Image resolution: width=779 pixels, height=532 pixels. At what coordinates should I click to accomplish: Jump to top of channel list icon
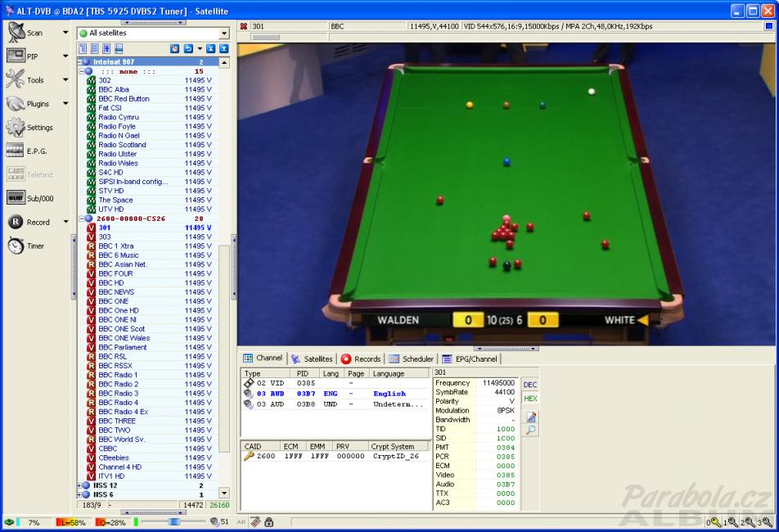point(210,48)
